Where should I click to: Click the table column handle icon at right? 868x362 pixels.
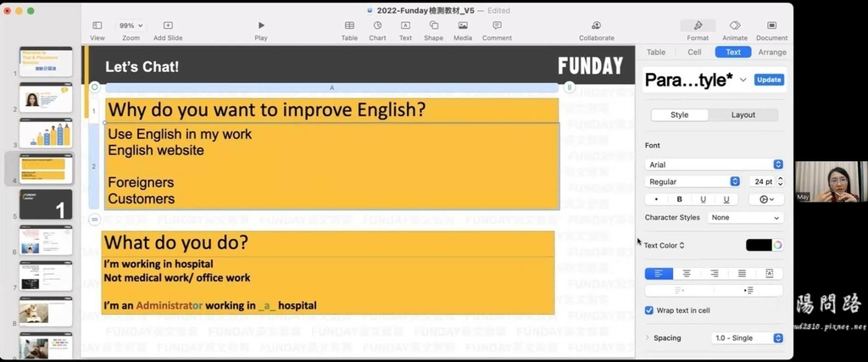tap(570, 87)
